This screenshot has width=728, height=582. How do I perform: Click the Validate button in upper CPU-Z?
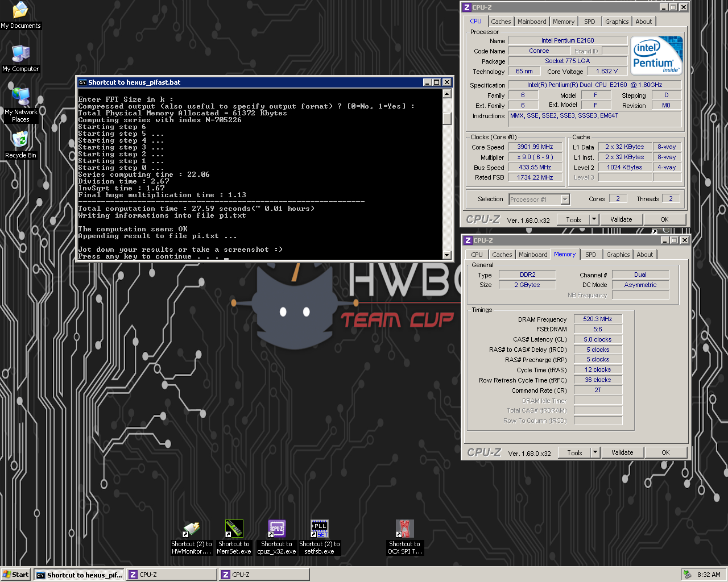621,219
